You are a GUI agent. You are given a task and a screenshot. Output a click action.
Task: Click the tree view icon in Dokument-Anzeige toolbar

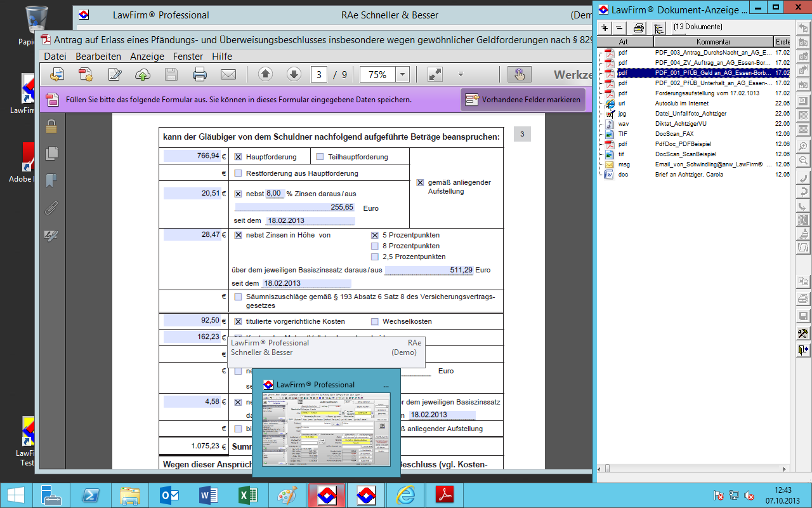coord(658,28)
